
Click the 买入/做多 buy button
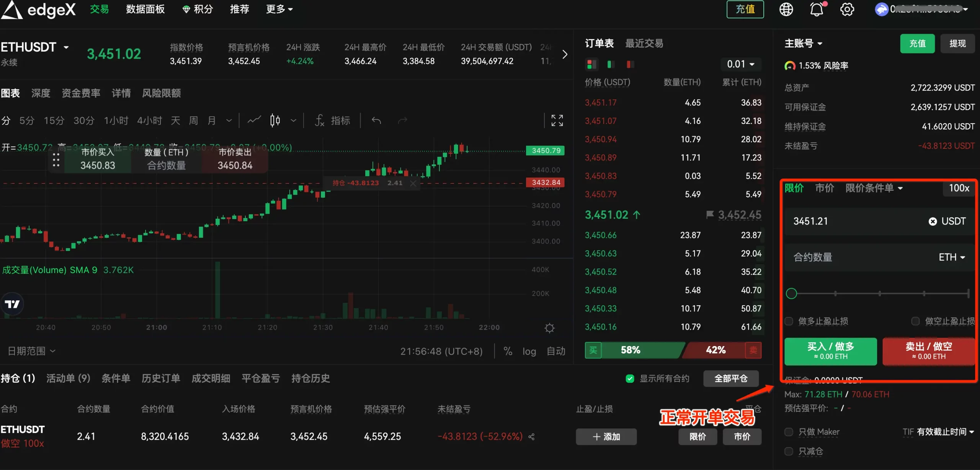point(830,351)
